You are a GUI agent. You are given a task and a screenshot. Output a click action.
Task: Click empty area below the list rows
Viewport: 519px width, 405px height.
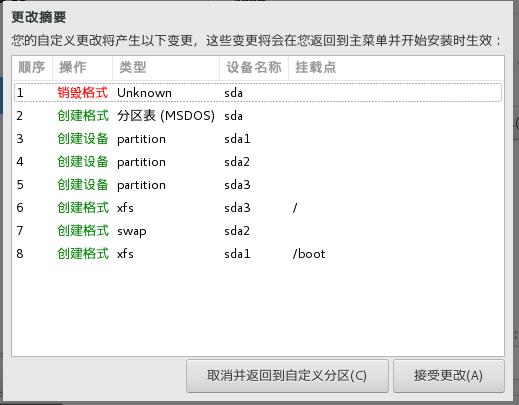(258, 310)
